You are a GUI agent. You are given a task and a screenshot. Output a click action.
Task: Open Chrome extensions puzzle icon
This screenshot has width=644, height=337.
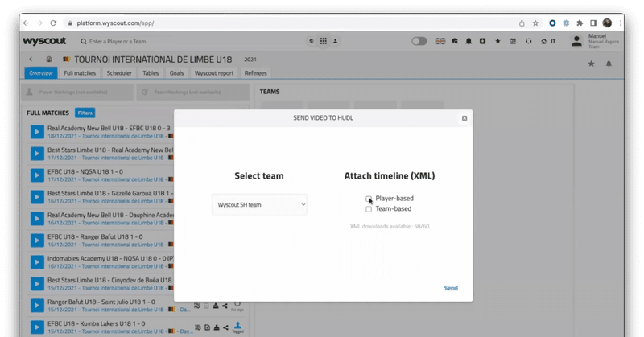click(580, 23)
